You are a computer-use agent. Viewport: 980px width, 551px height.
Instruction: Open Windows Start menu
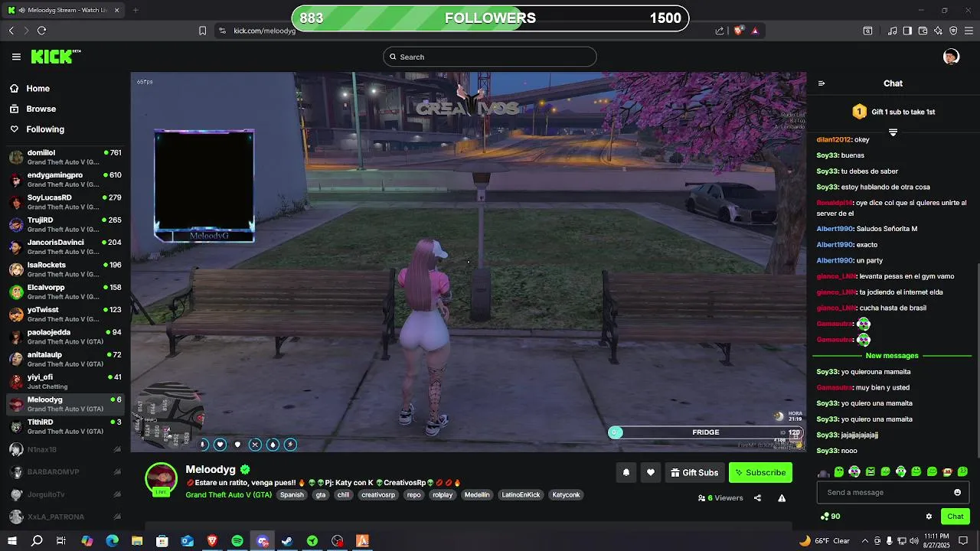coord(12,541)
